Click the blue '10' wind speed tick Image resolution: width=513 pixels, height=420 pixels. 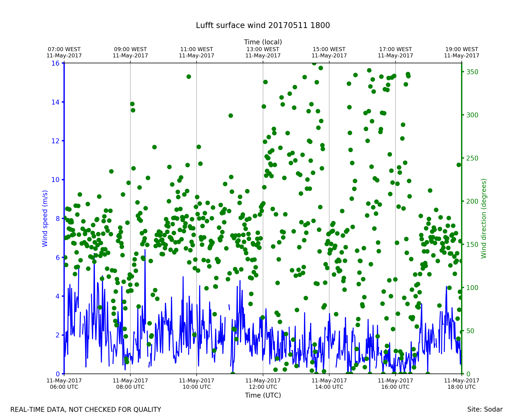click(55, 180)
